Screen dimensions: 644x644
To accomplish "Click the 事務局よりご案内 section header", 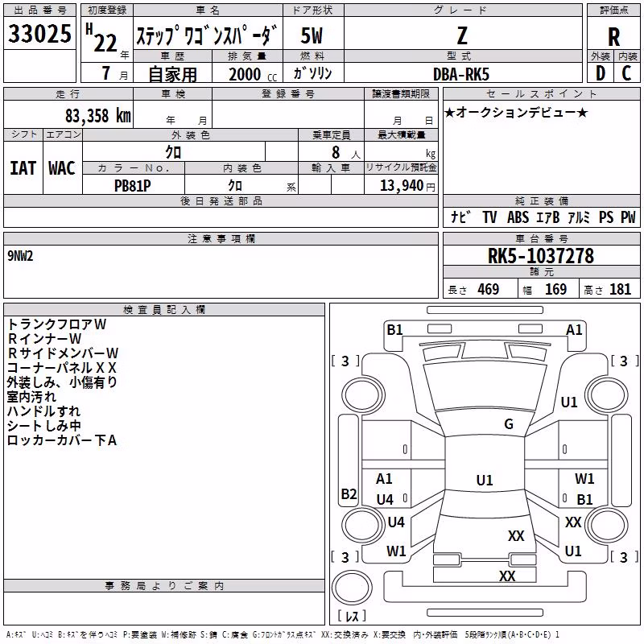I will coord(164,586).
